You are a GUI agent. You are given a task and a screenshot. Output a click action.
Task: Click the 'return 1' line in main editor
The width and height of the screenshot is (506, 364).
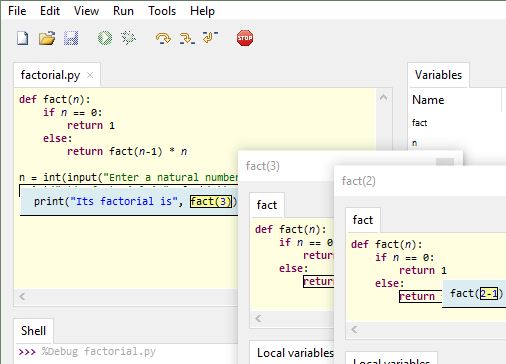[91, 125]
